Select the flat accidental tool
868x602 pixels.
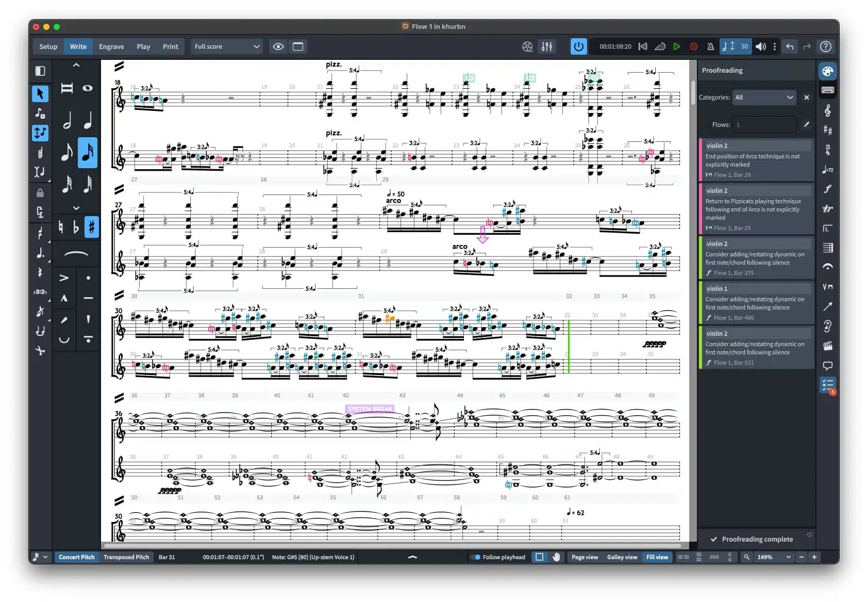(76, 227)
